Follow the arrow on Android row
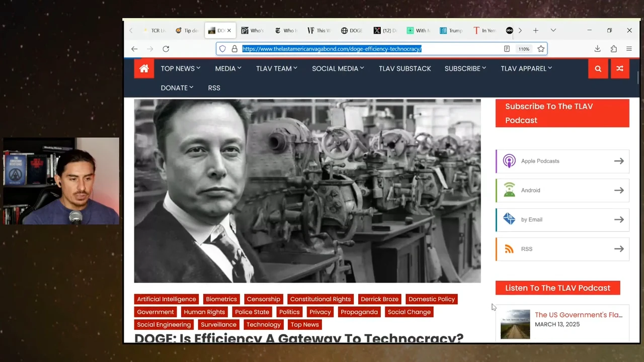The height and width of the screenshot is (362, 644). point(619,191)
